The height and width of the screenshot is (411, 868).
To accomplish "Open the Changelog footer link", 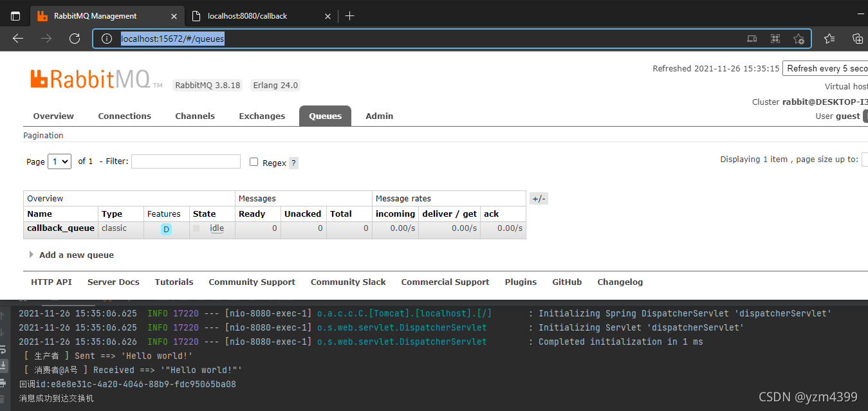I will [620, 282].
